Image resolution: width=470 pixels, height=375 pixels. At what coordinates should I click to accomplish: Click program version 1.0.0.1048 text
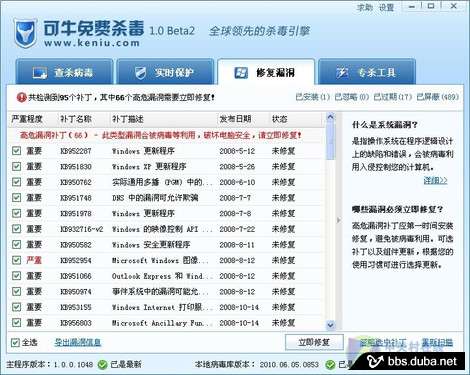click(x=73, y=365)
